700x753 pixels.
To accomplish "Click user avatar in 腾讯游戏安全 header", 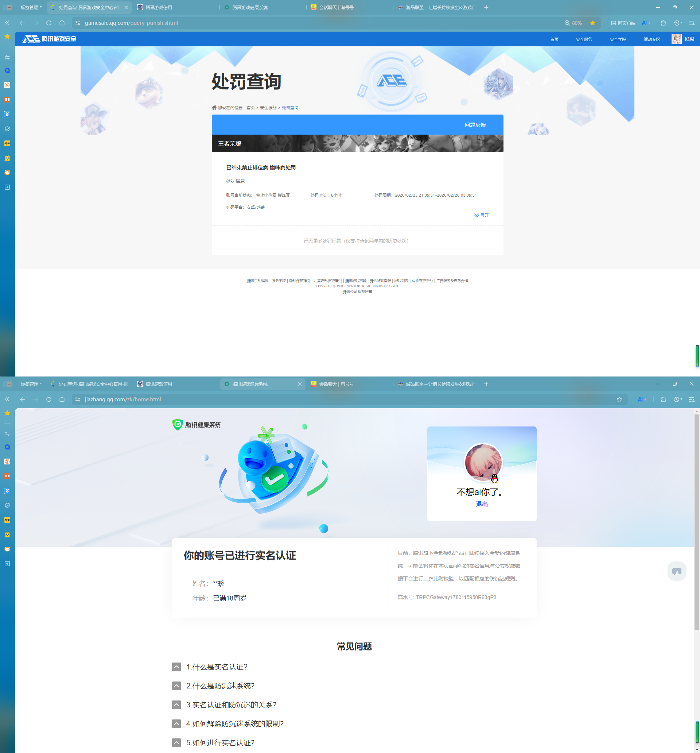I will coord(676,39).
